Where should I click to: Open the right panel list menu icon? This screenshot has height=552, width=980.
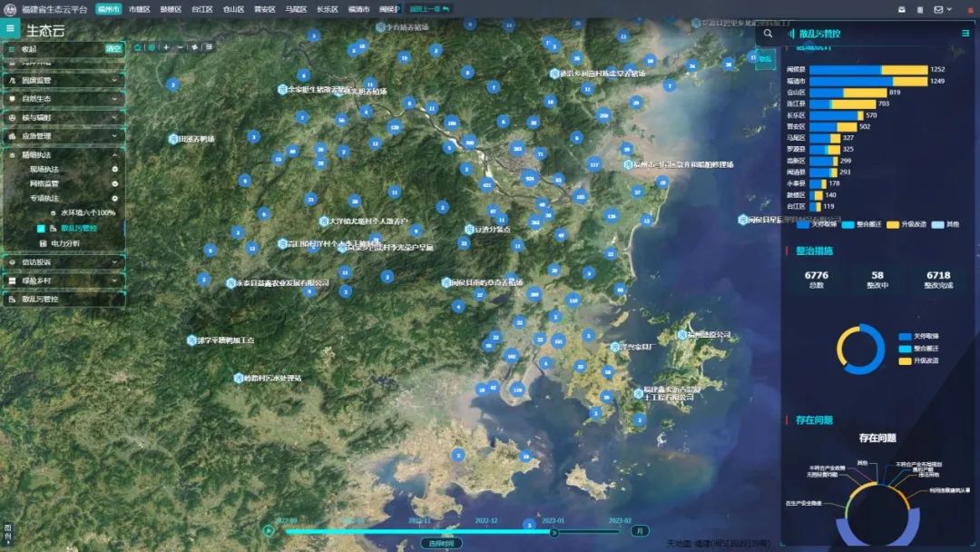pos(965,34)
